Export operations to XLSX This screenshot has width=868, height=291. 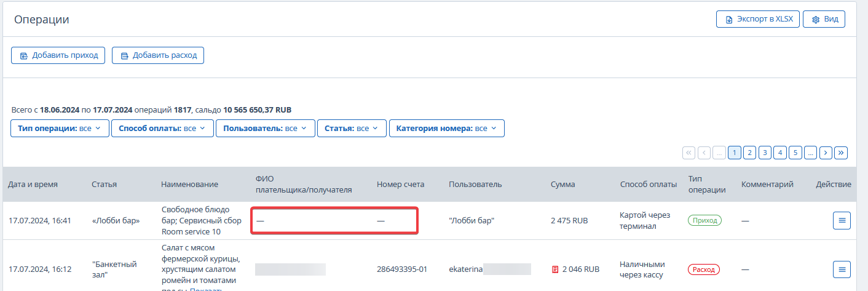click(758, 19)
